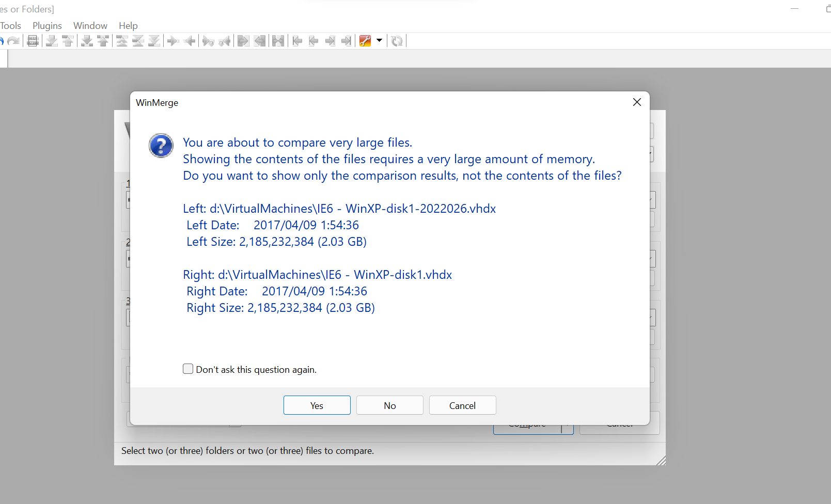
Task: Click the Copy to Left icon
Action: point(190,41)
